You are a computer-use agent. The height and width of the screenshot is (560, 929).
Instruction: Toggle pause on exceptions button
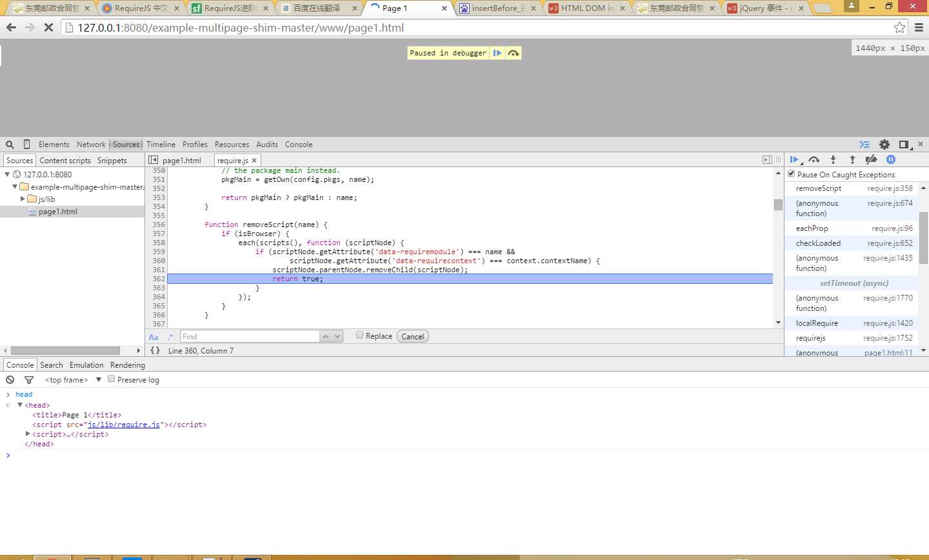click(x=891, y=159)
